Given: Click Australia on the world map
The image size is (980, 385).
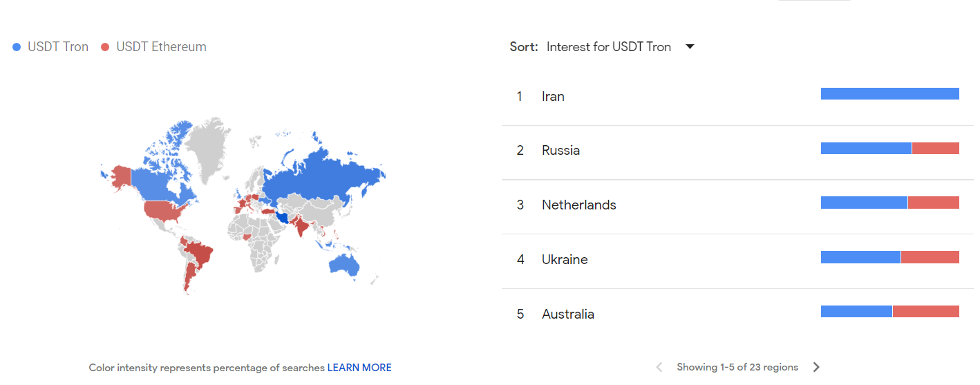Looking at the screenshot, I should point(344,265).
